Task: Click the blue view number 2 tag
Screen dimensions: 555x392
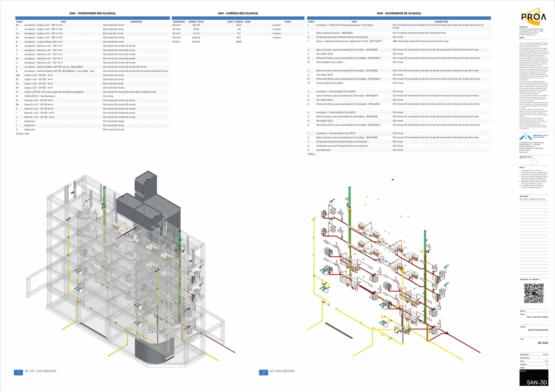Action: tap(264, 372)
